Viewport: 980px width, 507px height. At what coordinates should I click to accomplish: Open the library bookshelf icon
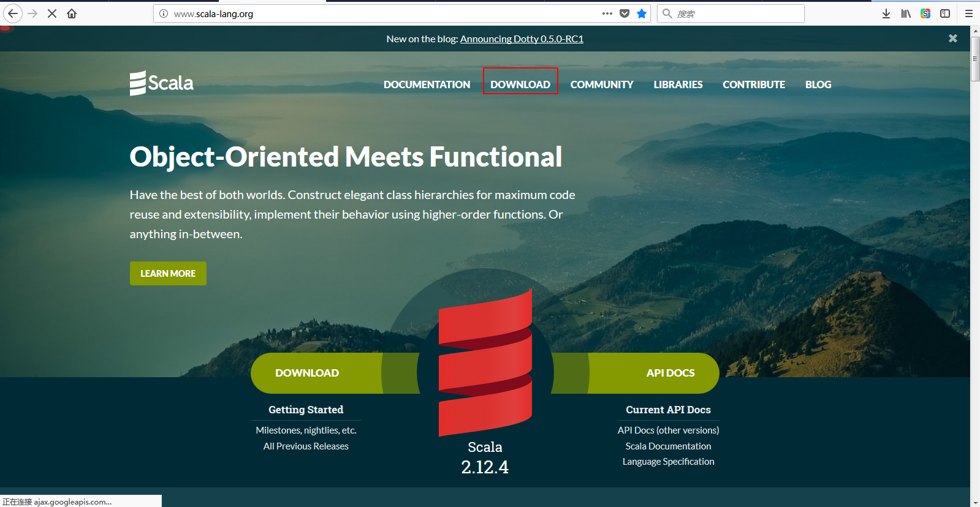tap(906, 13)
